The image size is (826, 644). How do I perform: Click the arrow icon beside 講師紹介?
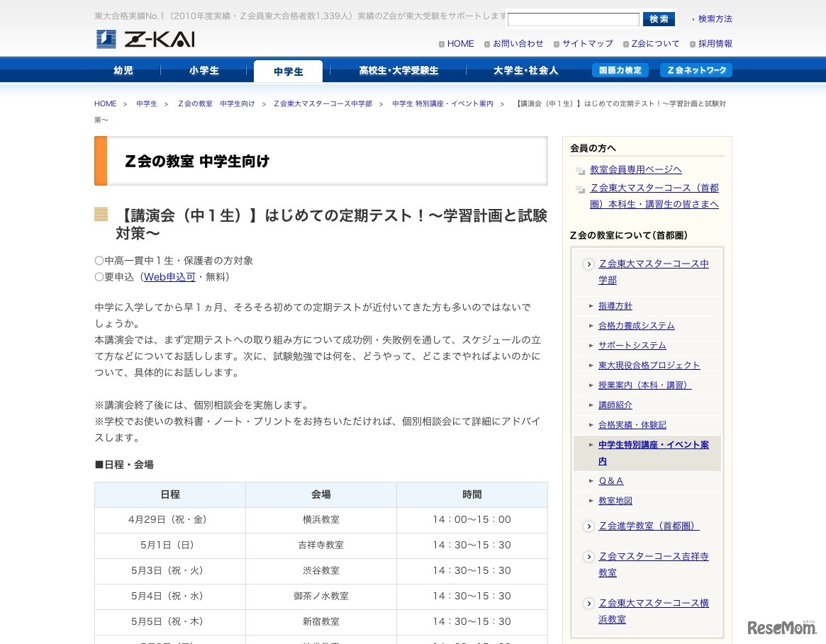[592, 405]
